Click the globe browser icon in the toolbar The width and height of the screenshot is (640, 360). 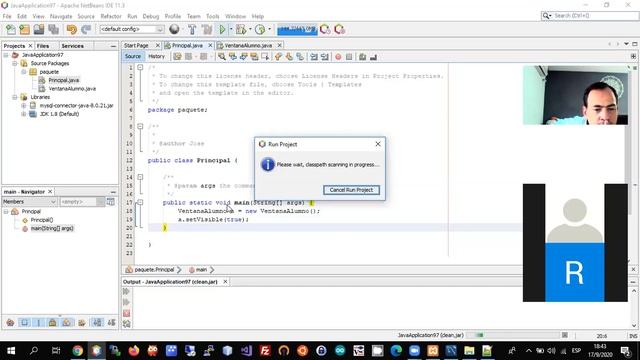click(174, 29)
